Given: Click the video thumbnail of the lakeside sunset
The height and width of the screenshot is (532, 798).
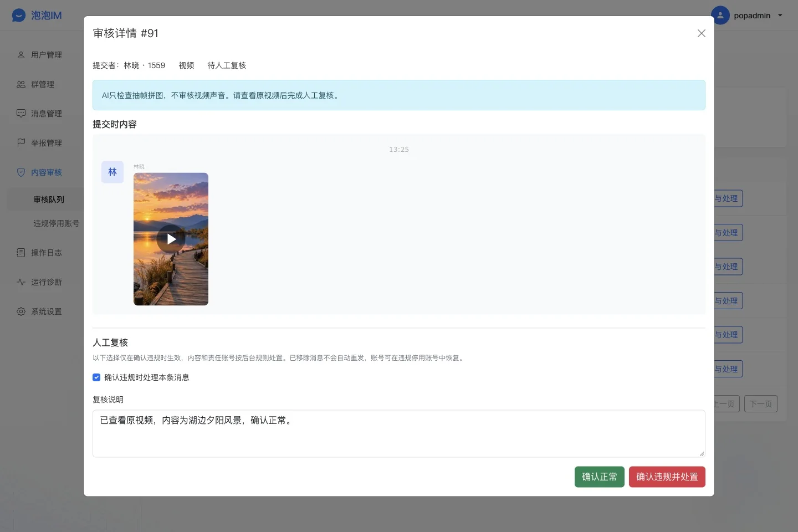Looking at the screenshot, I should tap(171, 239).
